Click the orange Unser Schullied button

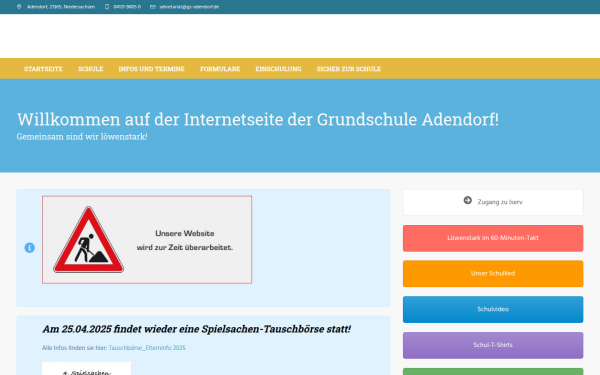pyautogui.click(x=493, y=274)
